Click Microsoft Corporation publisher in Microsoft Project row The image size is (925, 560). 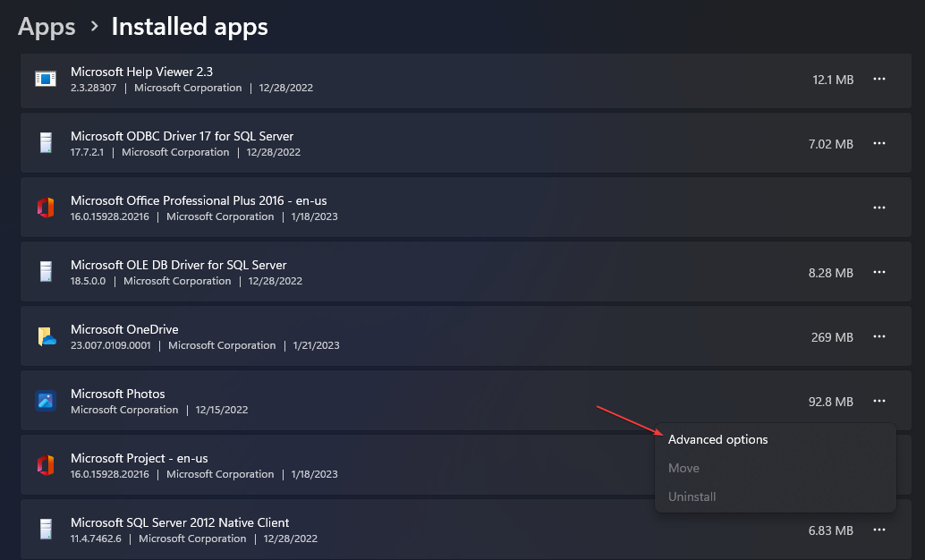coord(220,474)
